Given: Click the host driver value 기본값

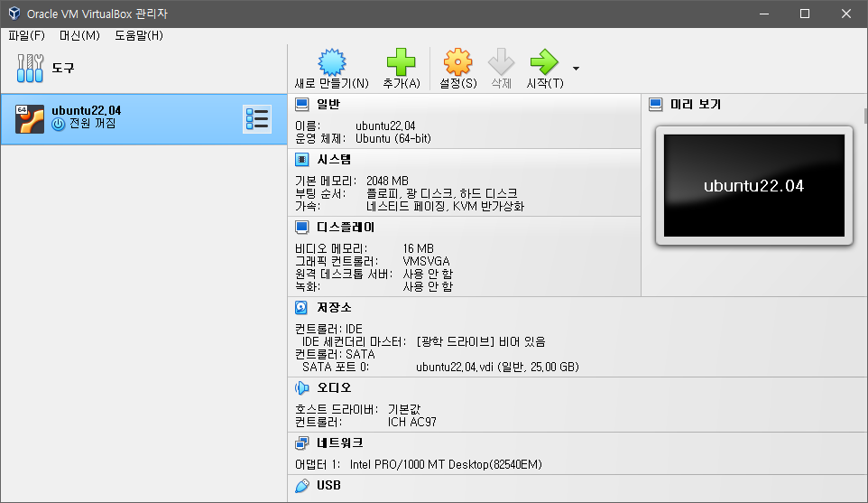Looking at the screenshot, I should click(x=404, y=409).
